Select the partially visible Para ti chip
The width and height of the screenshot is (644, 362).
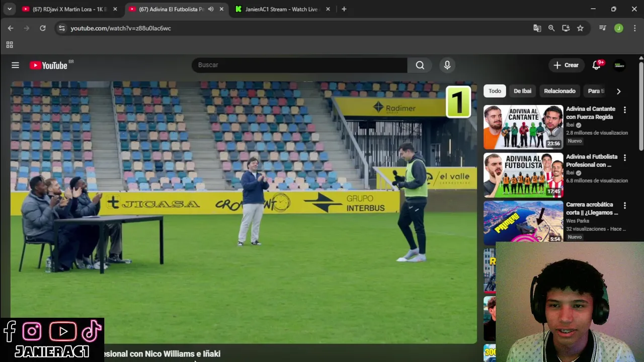tap(596, 91)
